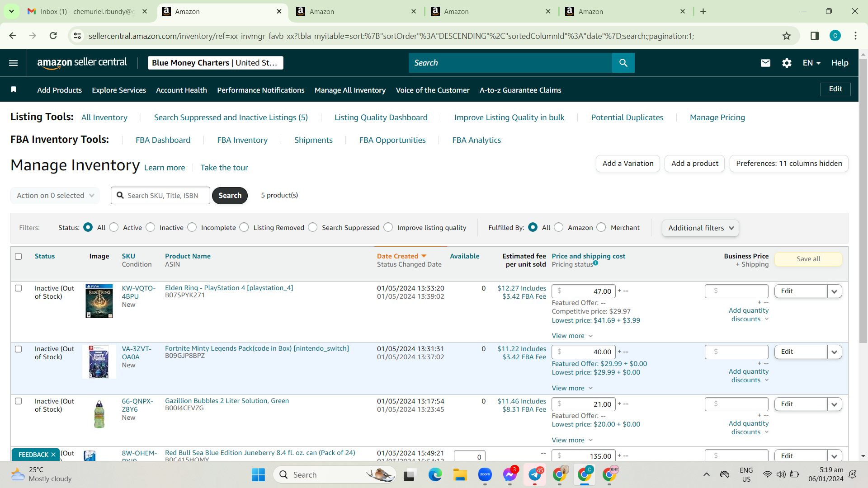The height and width of the screenshot is (488, 868).
Task: Expand Add quantity discounts for Elden Ring
Action: pos(749,314)
